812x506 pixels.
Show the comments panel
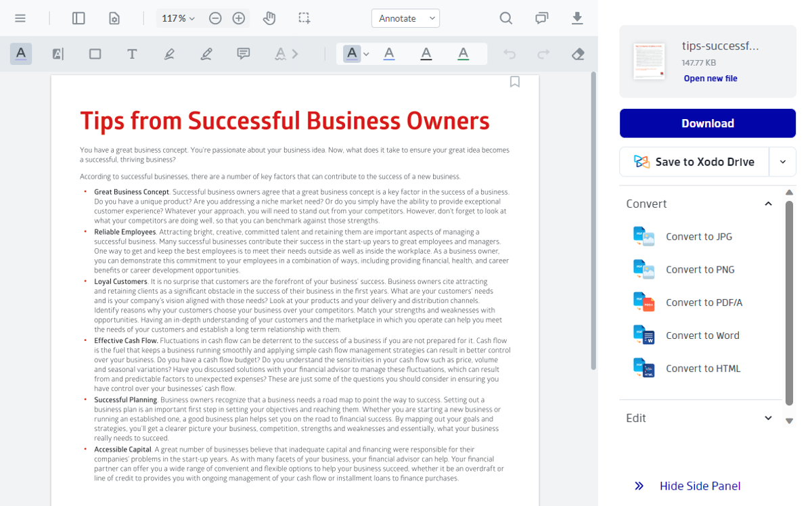coord(541,18)
